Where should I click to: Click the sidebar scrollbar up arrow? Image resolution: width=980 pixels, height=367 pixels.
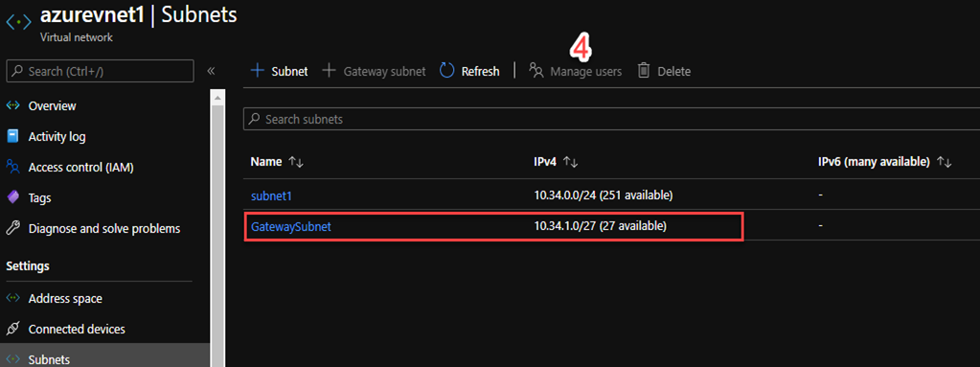[x=217, y=98]
